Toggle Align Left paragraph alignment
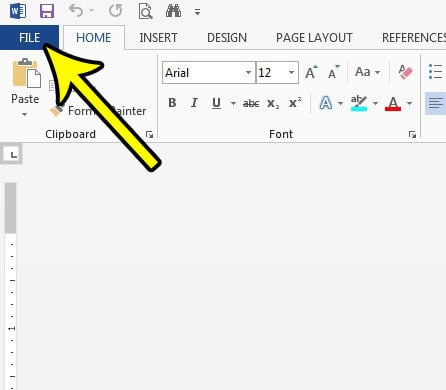The height and width of the screenshot is (390, 446). pyautogui.click(x=436, y=103)
